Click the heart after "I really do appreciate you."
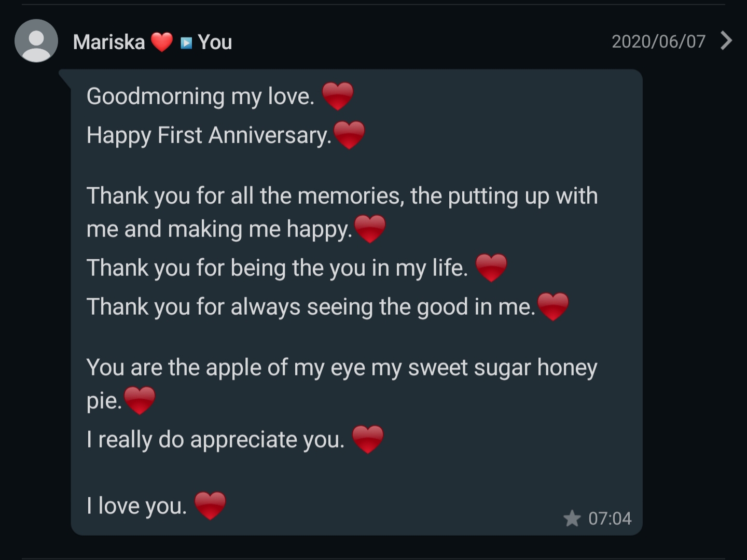This screenshot has width=747, height=560. point(368,440)
